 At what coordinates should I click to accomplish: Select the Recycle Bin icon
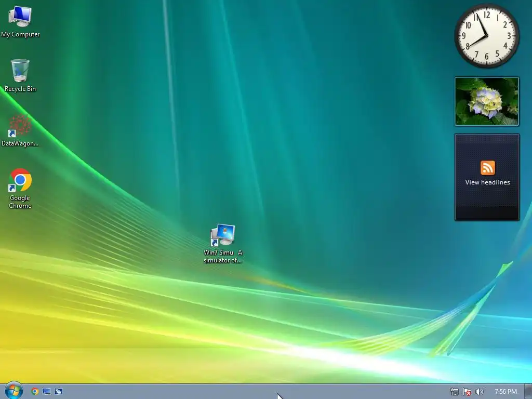tap(20, 75)
